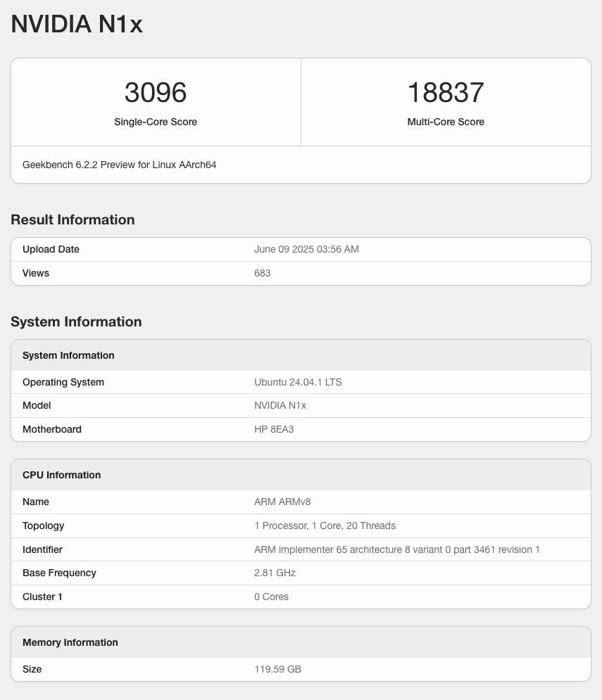This screenshot has width=602, height=700.
Task: Click the Result Information section heading
Action: [72, 219]
